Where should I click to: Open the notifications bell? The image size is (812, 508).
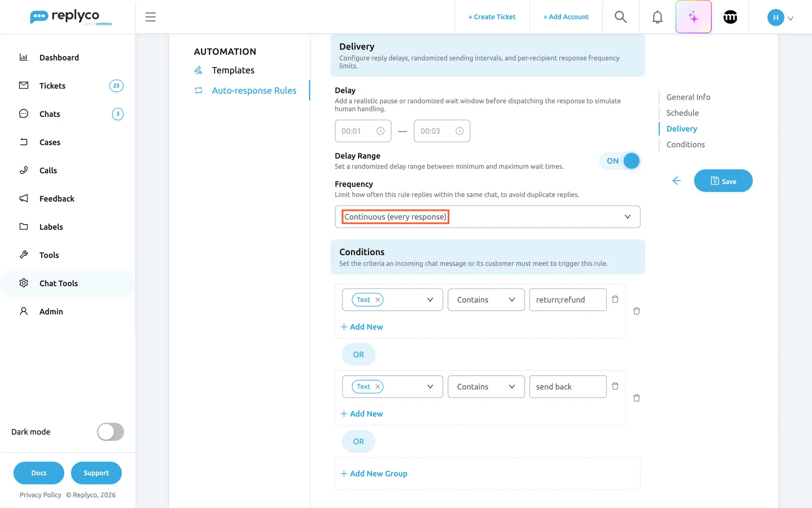click(x=657, y=17)
